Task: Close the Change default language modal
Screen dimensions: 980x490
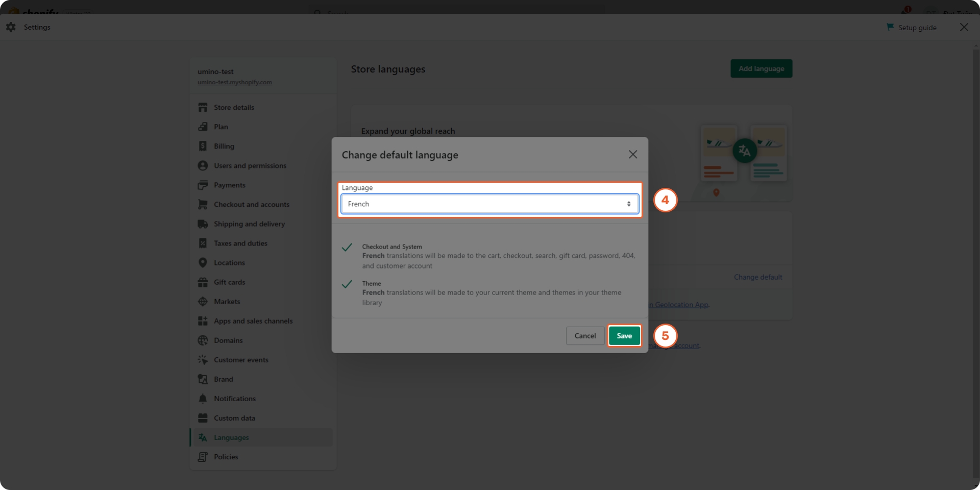Action: pos(632,155)
